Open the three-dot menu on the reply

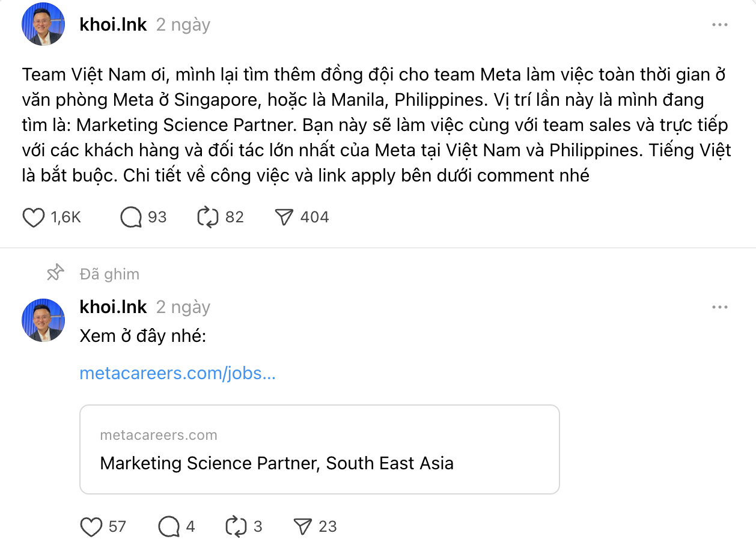[x=719, y=306]
